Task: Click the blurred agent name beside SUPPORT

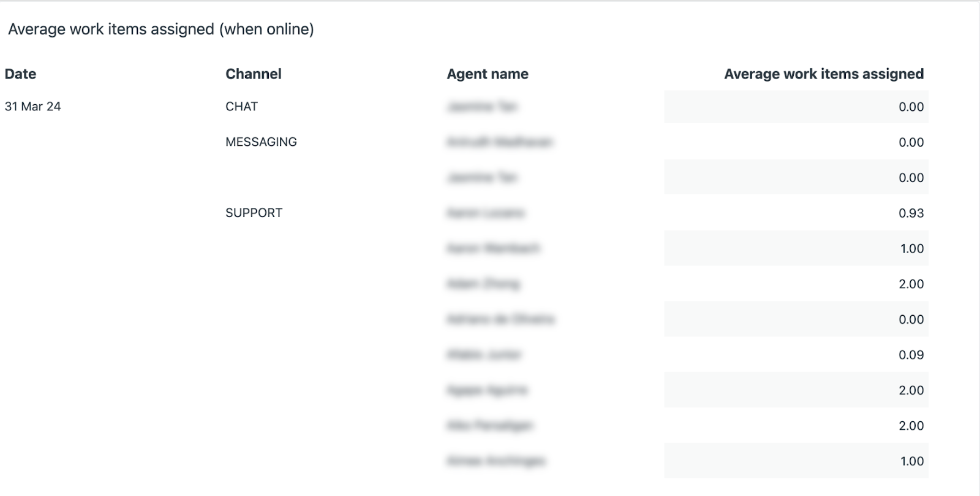Action: 486,213
